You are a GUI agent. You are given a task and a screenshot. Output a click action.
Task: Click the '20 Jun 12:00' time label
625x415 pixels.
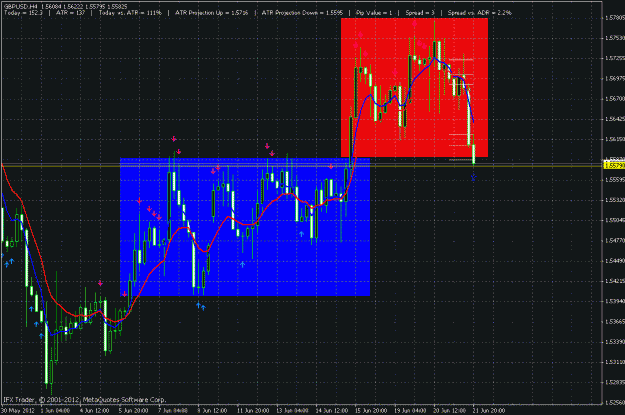click(449, 410)
